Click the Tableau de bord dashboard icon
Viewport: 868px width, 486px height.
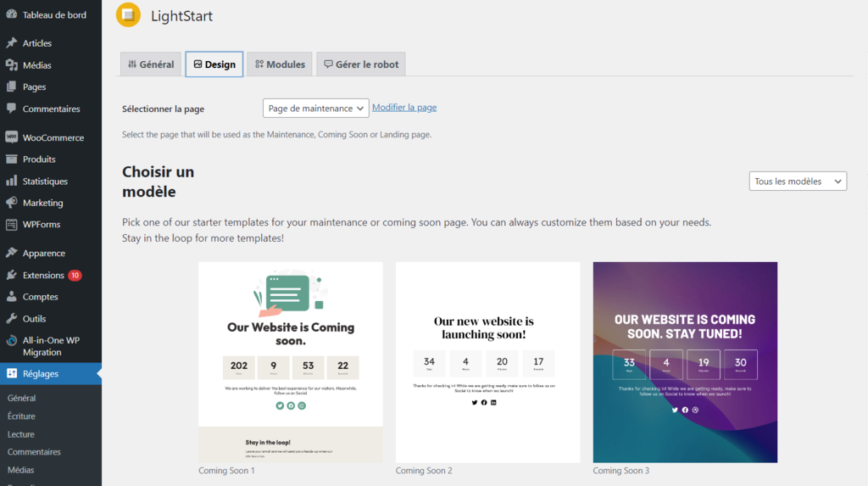point(12,14)
